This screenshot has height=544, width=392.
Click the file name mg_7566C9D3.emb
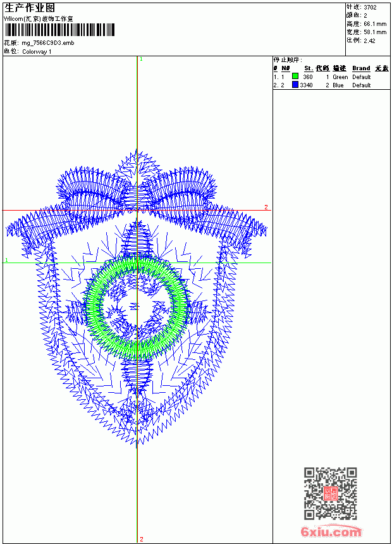pos(48,43)
